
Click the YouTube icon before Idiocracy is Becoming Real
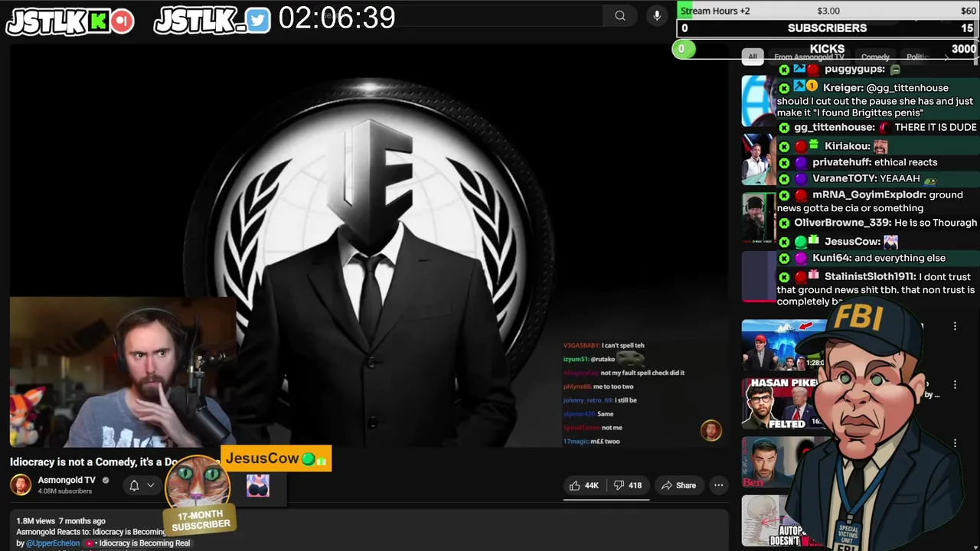(90, 543)
